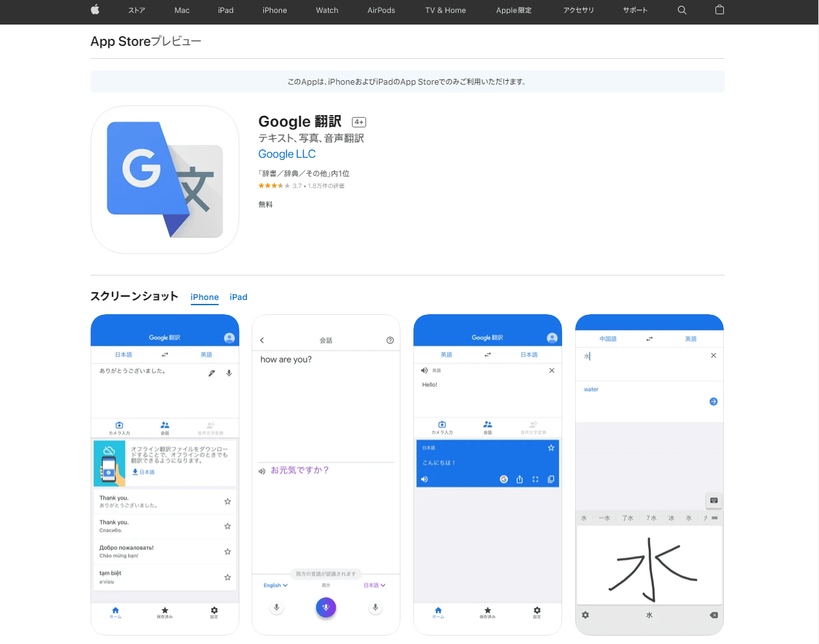Open the screenshot with handwritten 水 character
The image size is (819, 644).
pos(650,475)
